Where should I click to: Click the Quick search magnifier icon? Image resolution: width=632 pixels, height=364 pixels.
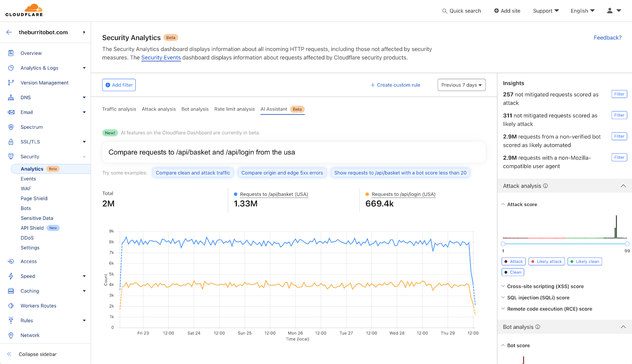(x=445, y=11)
